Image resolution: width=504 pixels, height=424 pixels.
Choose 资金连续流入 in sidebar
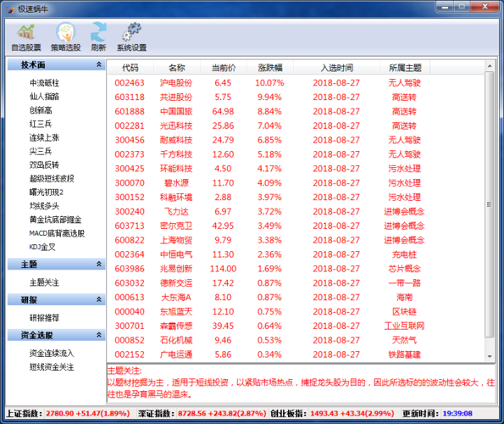[x=52, y=354]
